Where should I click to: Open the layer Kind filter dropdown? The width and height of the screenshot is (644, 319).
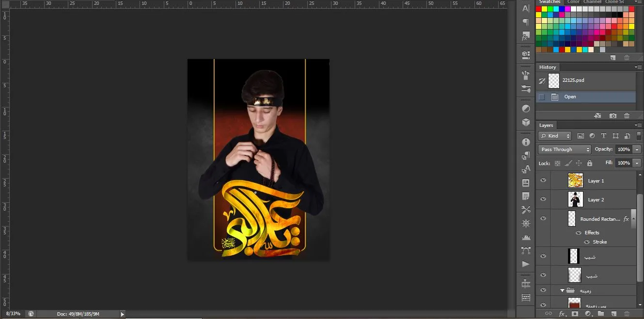click(x=555, y=136)
